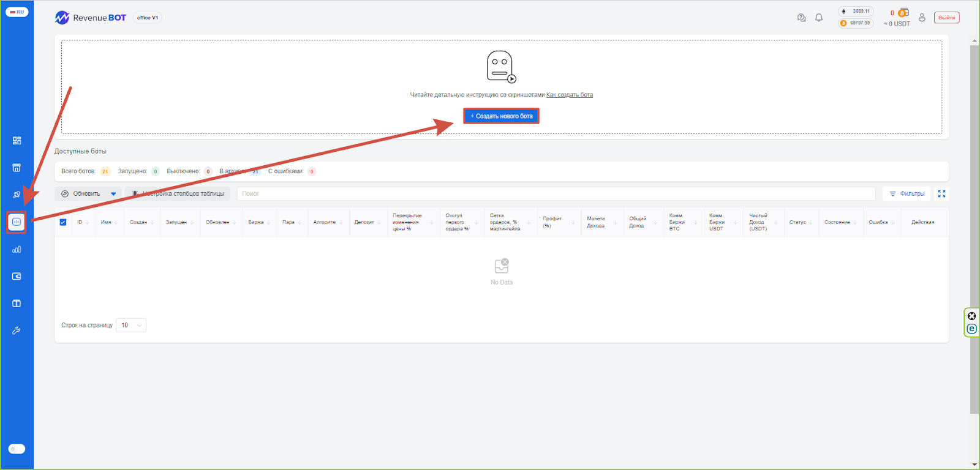Open the Фильтры filter panel
The height and width of the screenshot is (470, 980).
(x=907, y=194)
